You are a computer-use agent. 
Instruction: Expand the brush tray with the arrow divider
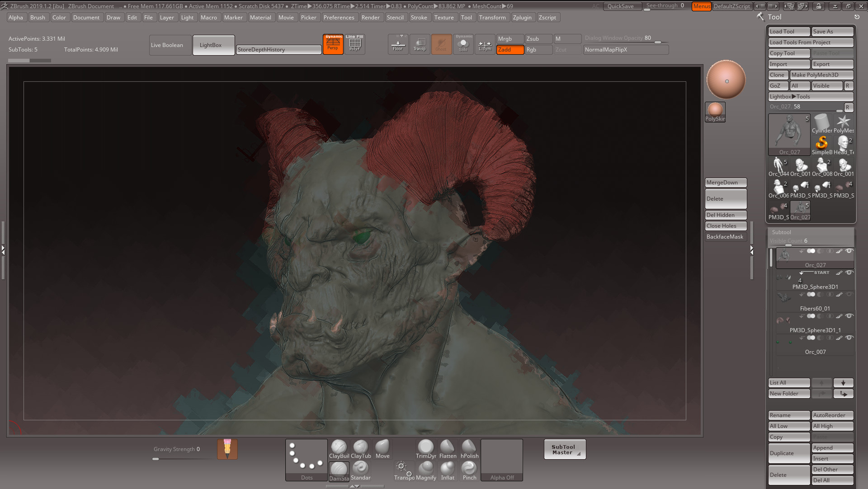tap(355, 486)
